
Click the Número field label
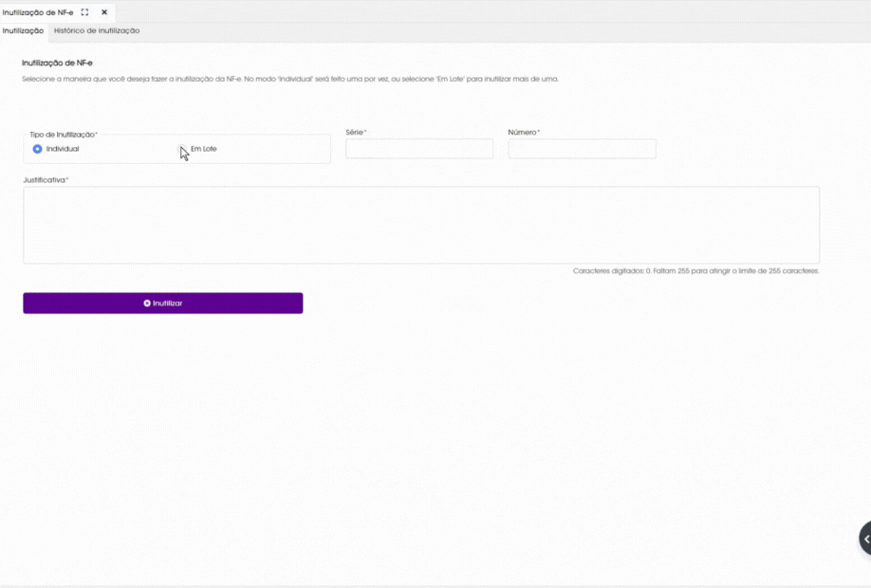[x=524, y=132]
